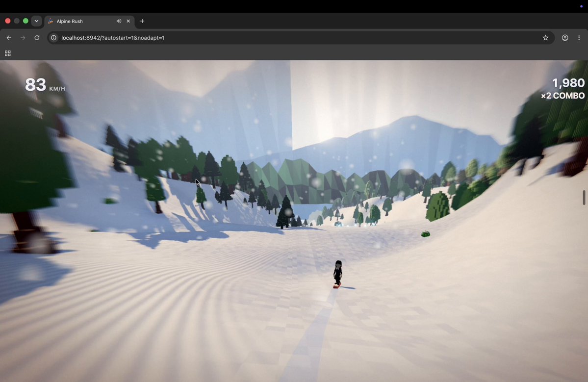The width and height of the screenshot is (588, 382).
Task: Close the Alpine Rush tab
Action: click(128, 21)
